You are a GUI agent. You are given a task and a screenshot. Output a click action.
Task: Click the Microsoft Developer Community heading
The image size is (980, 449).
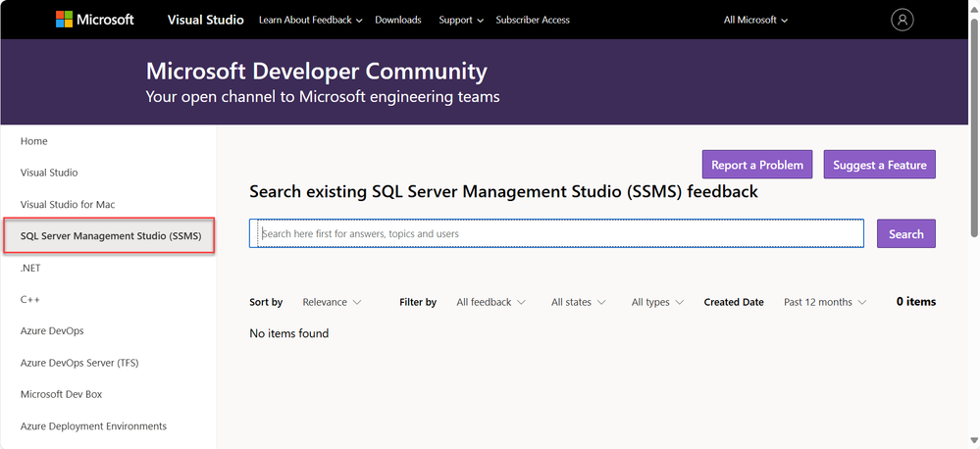point(316,72)
